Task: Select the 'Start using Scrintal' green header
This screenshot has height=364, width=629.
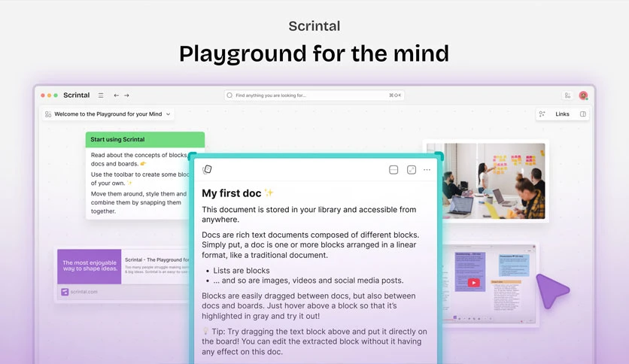Action: pos(145,139)
